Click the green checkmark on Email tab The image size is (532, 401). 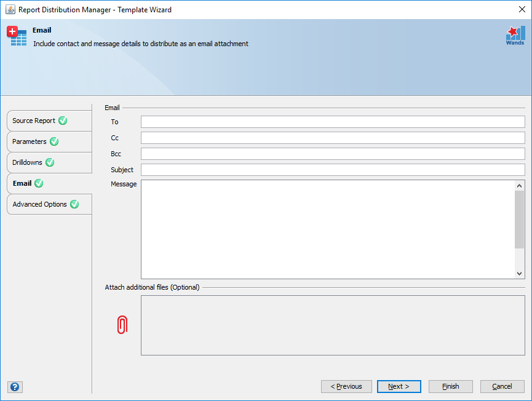[39, 183]
